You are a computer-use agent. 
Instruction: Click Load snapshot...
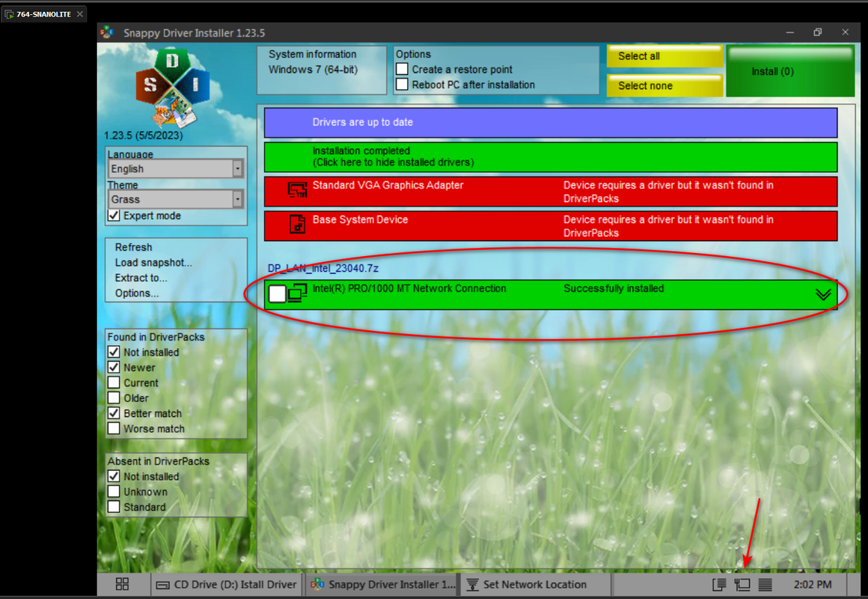pyautogui.click(x=153, y=263)
